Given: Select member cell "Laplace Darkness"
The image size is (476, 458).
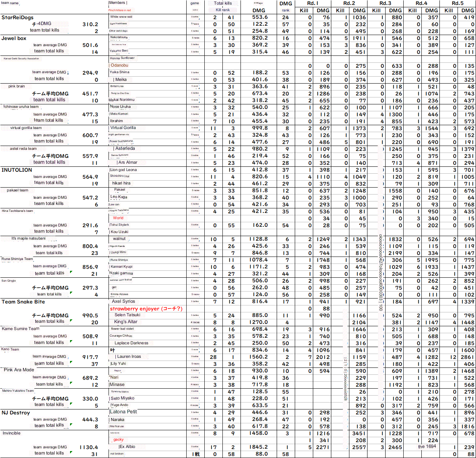Looking at the screenshot, I should [131, 343].
